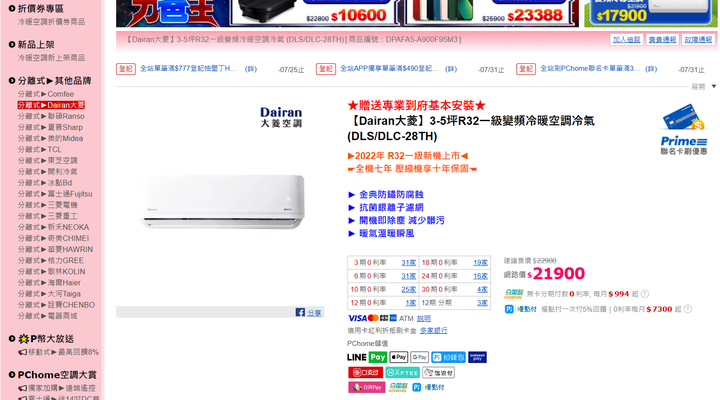The image size is (720, 400).
Task: Open the 31家 banks link for 3期
Action: (408, 263)
